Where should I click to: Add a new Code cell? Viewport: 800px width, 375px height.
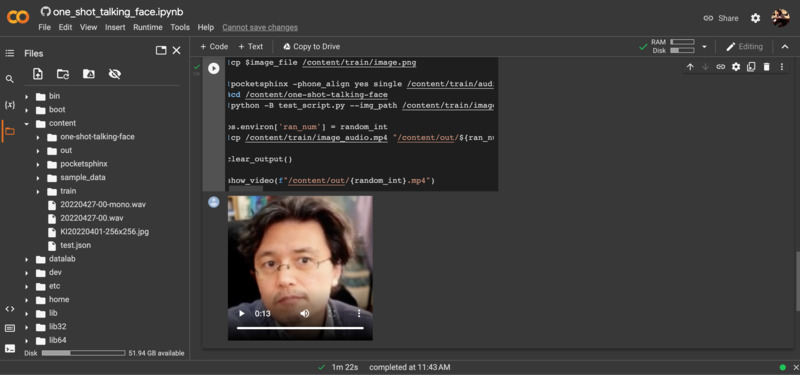pyautogui.click(x=214, y=46)
